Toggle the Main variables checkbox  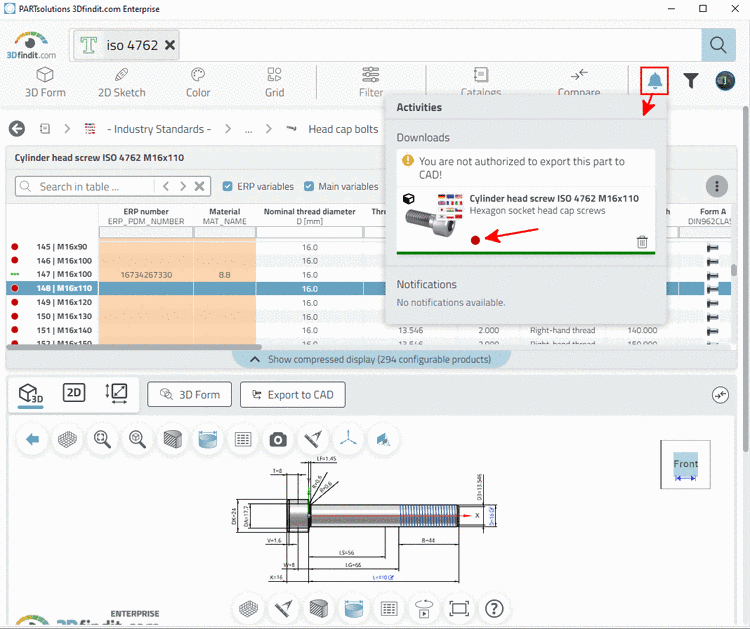pos(309,186)
